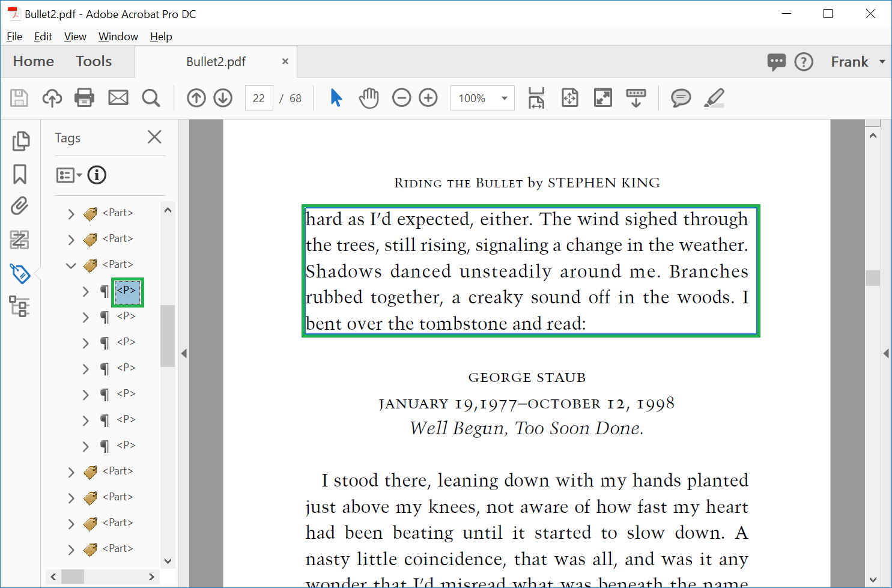The image size is (892, 588).
Task: Expand the first Part tag
Action: click(71, 213)
